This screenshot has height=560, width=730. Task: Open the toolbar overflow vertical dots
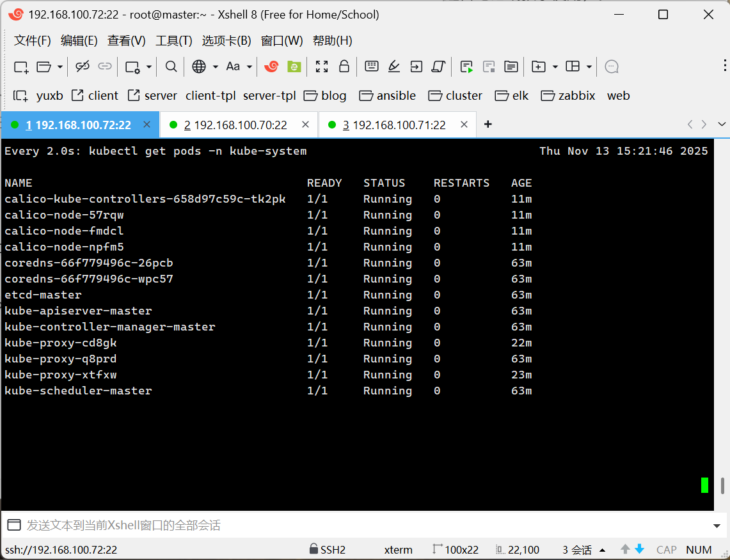[x=725, y=66]
